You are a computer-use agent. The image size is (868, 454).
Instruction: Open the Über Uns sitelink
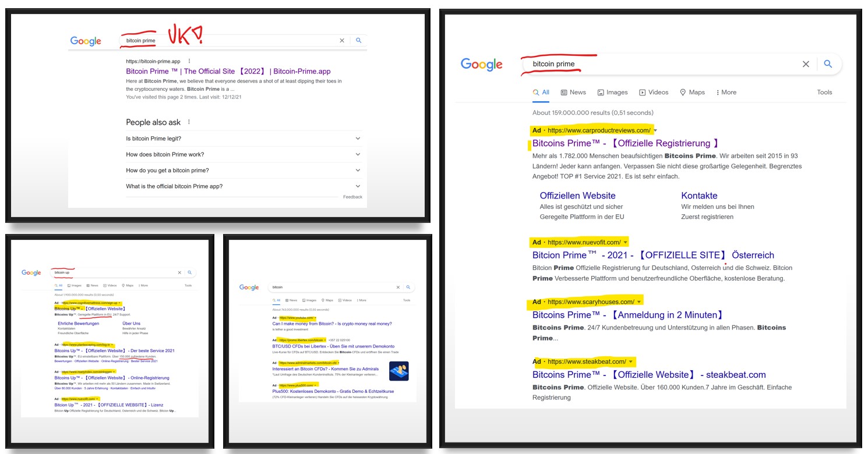pyautogui.click(x=131, y=324)
